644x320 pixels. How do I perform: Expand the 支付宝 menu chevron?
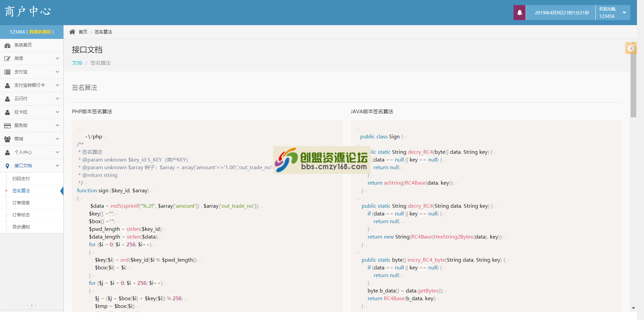pyautogui.click(x=57, y=72)
